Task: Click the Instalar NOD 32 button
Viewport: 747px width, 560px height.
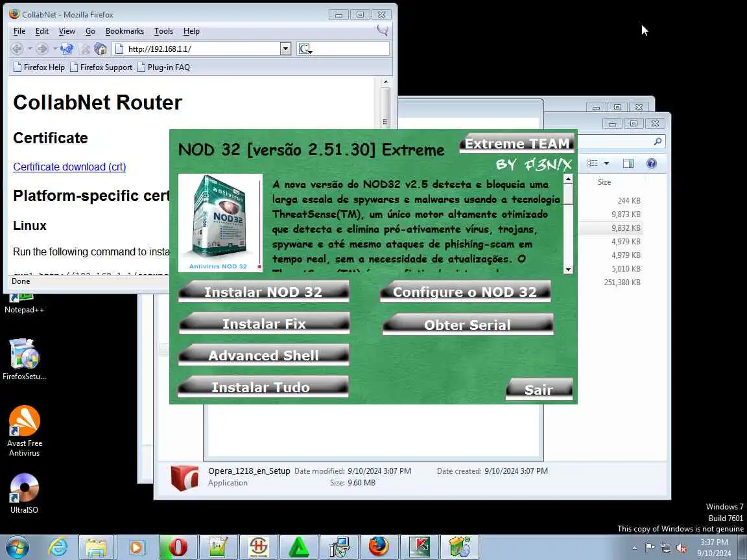Action: (263, 292)
